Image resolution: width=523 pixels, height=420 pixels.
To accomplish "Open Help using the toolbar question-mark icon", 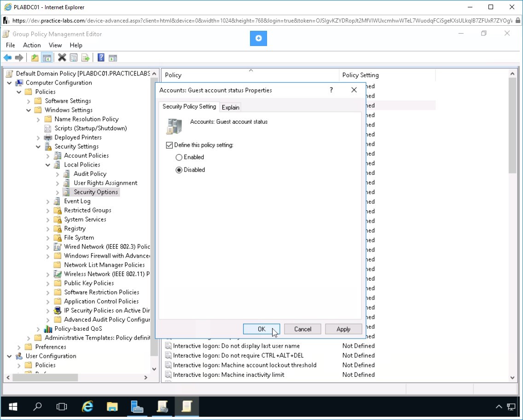I will click(101, 58).
